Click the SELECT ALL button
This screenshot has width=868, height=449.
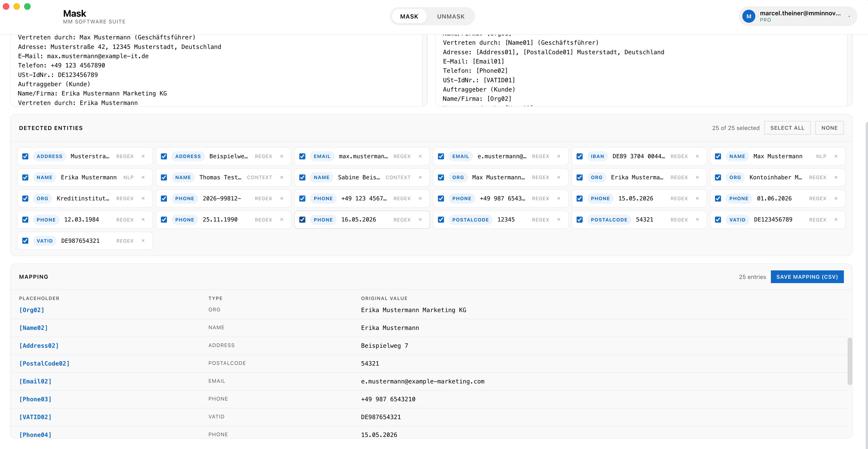coord(787,128)
